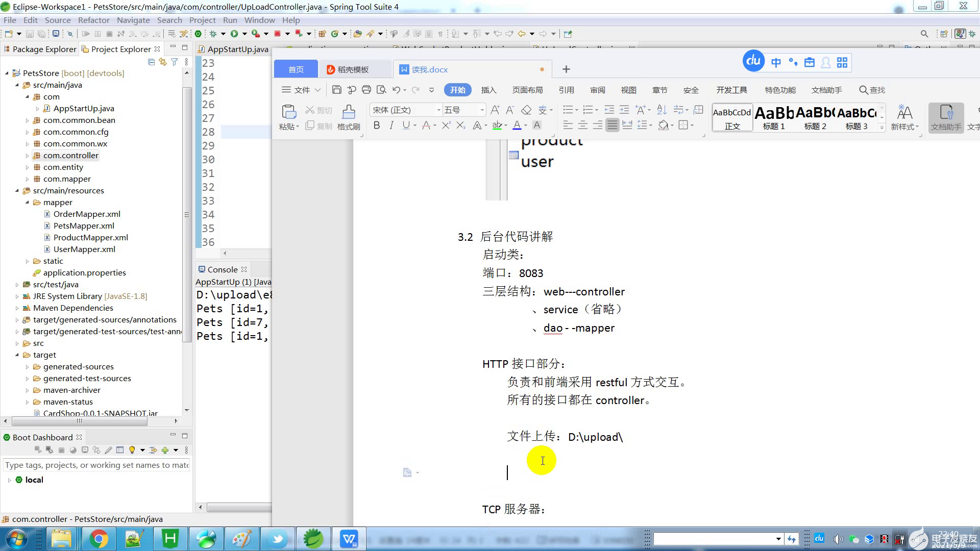This screenshot has height=551, width=980.
Task: Click the Paste (粘贴) clipboard icon
Action: pos(288,117)
